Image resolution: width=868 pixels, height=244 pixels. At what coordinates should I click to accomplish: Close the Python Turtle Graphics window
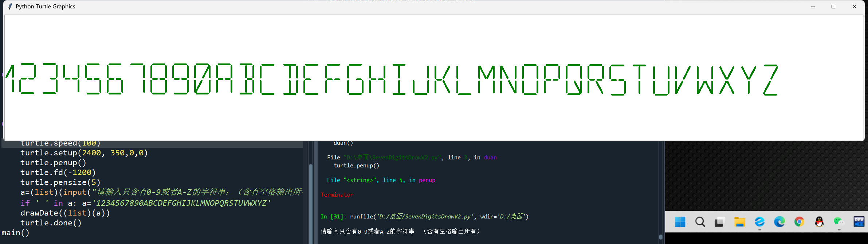[x=855, y=7]
